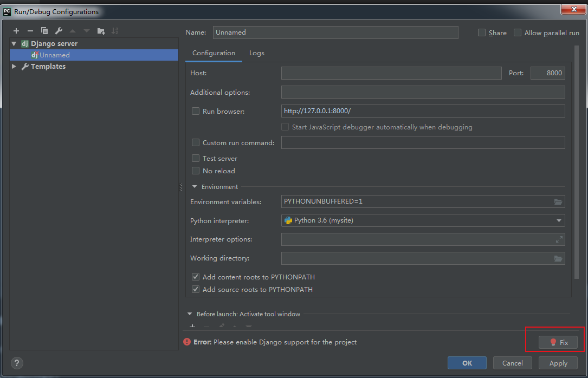Image resolution: width=588 pixels, height=378 pixels.
Task: Expand the interpreter options field icon
Action: click(x=559, y=239)
